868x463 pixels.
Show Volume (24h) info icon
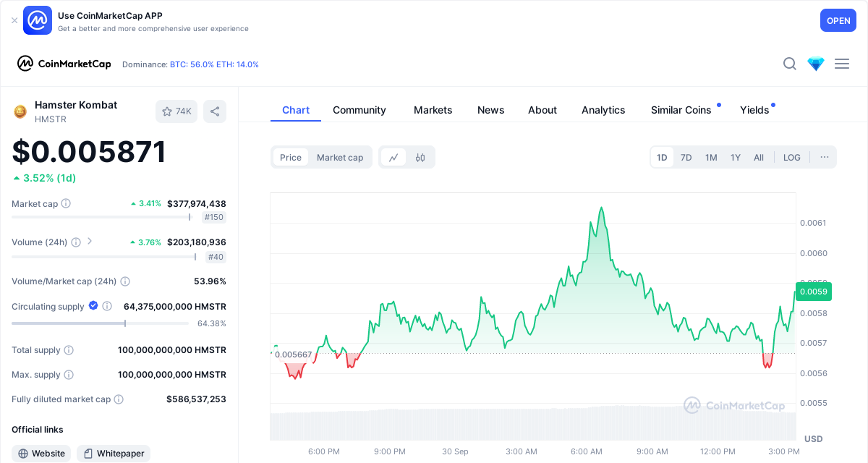pos(75,242)
